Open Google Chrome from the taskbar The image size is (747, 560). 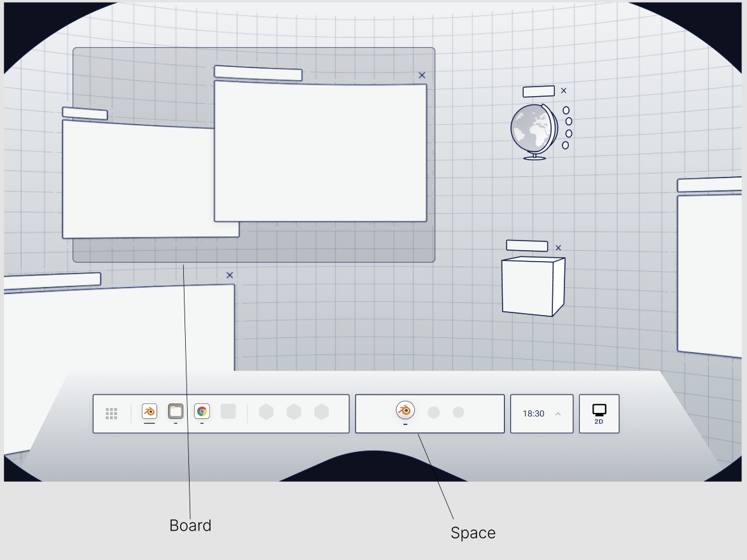202,412
